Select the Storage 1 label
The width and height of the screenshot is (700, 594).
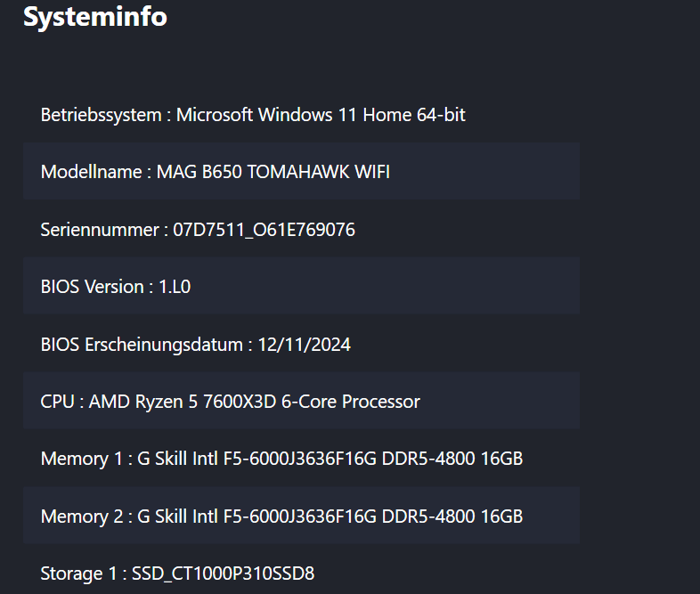coord(79,574)
